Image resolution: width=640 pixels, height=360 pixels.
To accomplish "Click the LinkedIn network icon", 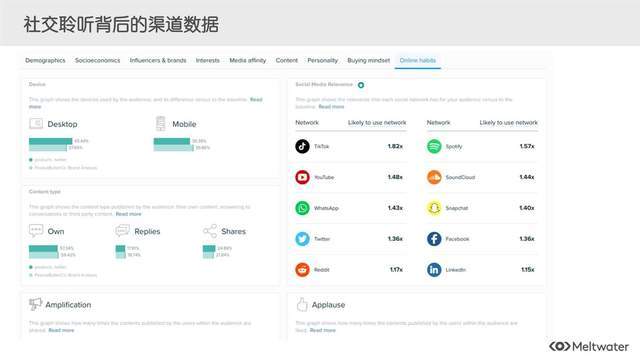I will click(434, 270).
